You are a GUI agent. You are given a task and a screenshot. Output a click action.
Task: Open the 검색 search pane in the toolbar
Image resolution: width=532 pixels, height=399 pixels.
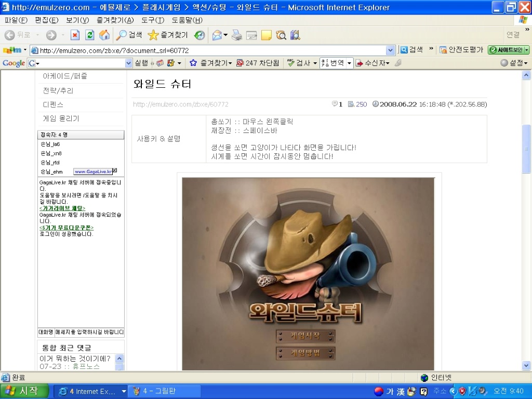point(129,35)
